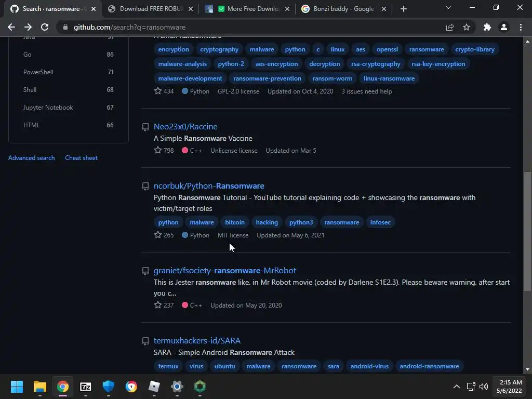Open a new tab with plus button
Screen dimensions: 532x399
click(403, 9)
